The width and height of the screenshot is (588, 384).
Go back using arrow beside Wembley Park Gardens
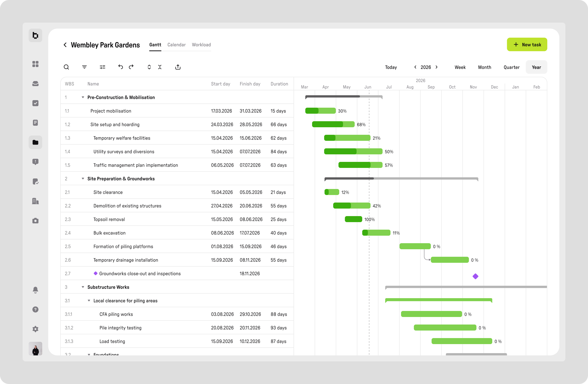click(x=65, y=45)
